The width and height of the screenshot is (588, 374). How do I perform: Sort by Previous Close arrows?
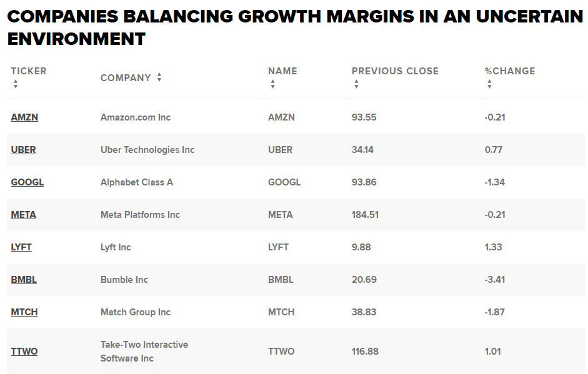tap(356, 84)
